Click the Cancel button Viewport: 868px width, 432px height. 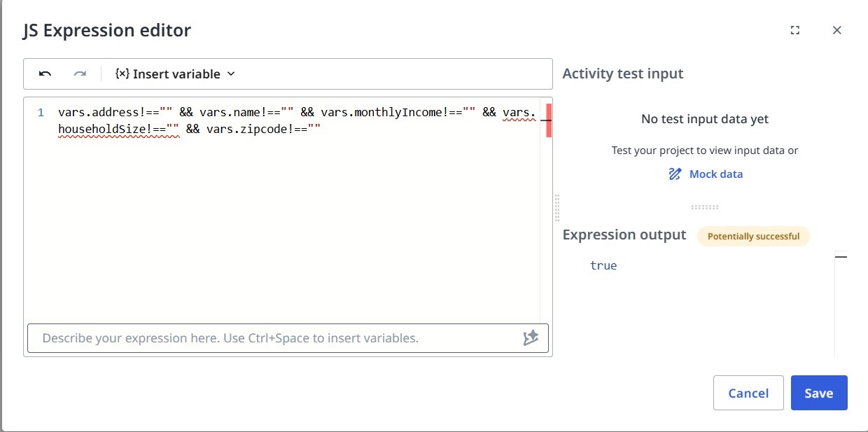[748, 393]
